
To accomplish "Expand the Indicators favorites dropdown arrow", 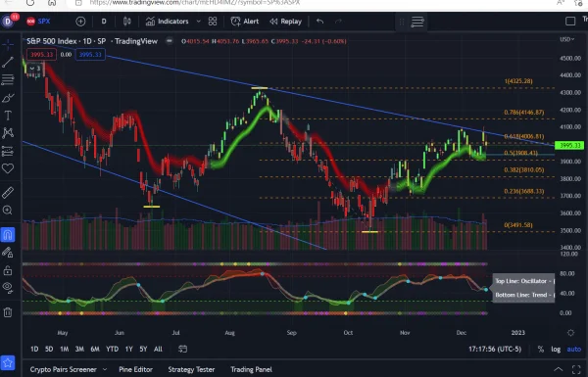I will 199,22.
